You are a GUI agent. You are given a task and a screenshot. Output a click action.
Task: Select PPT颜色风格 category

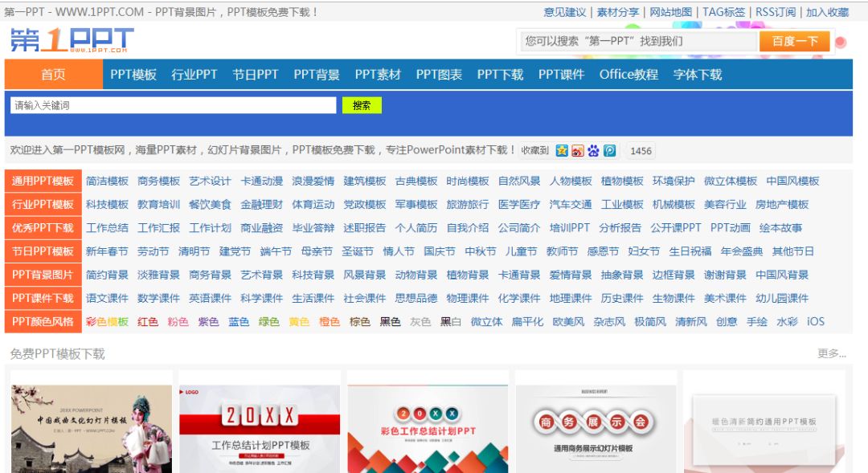tap(43, 321)
